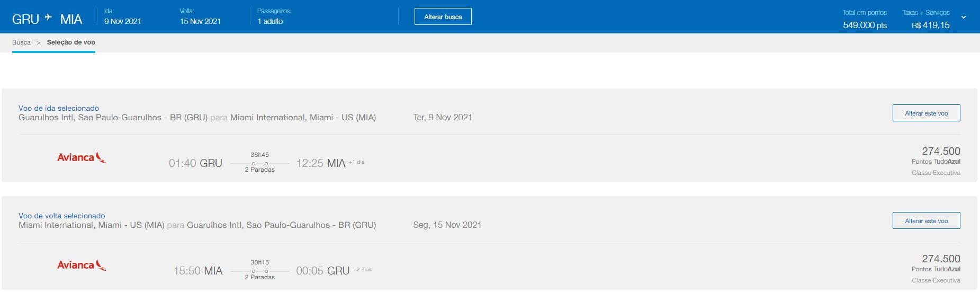The image size is (980, 292).
Task: Click the Avianca logo on outbound flight
Action: [x=82, y=157]
